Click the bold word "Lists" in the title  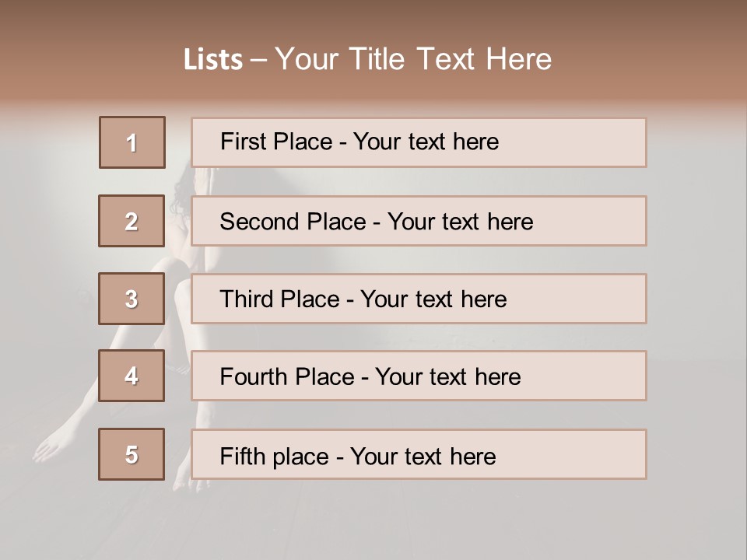coord(213,60)
